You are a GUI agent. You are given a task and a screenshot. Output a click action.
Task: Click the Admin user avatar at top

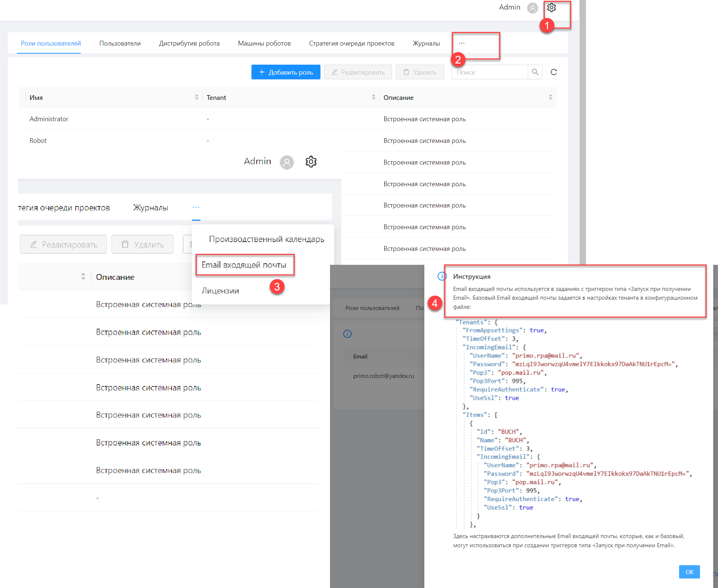(532, 8)
